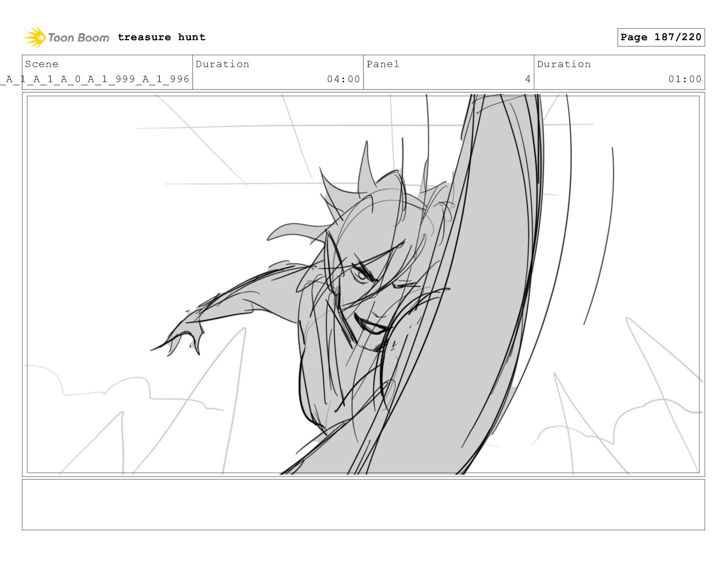Screen dimensions: 728x563
Task: Click the 'Page 187/220' page indicator
Action: tap(661, 37)
